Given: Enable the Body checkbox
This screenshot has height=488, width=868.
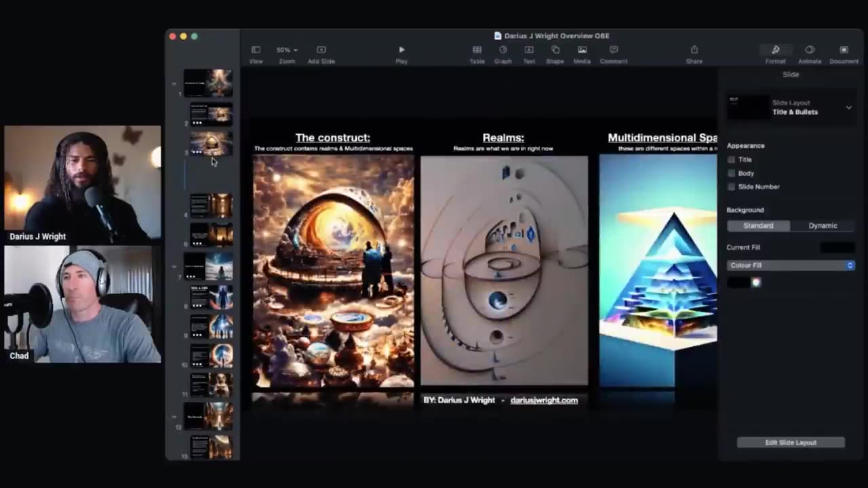Looking at the screenshot, I should (x=731, y=174).
